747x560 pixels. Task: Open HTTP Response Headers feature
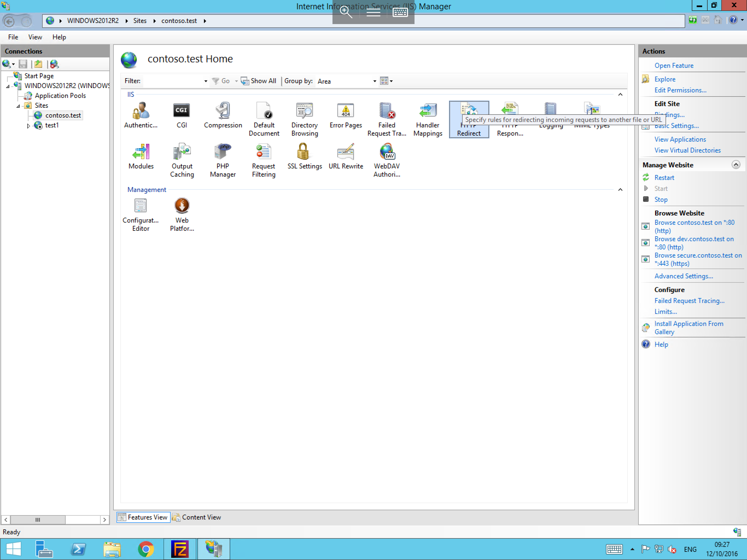click(x=510, y=119)
